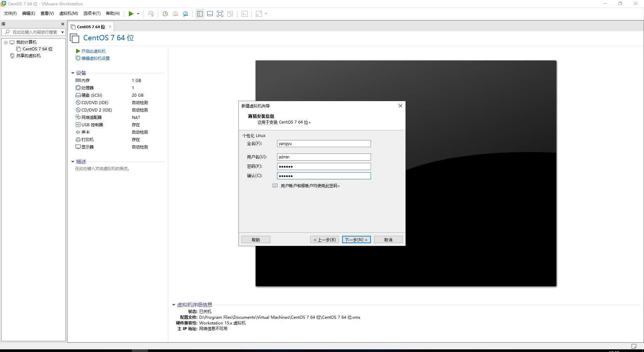Click the 取消 cancel button
Screen dimensions: 644x352
[x=388, y=240]
